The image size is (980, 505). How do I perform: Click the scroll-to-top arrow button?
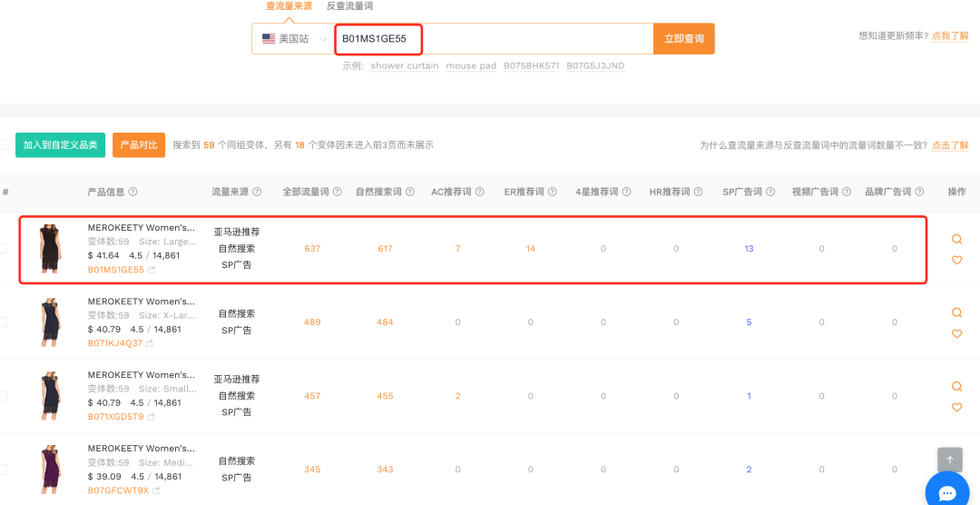[x=949, y=460]
